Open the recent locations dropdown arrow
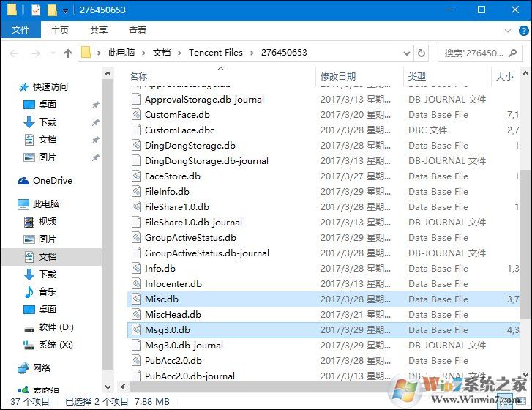The width and height of the screenshot is (532, 410). pos(53,53)
